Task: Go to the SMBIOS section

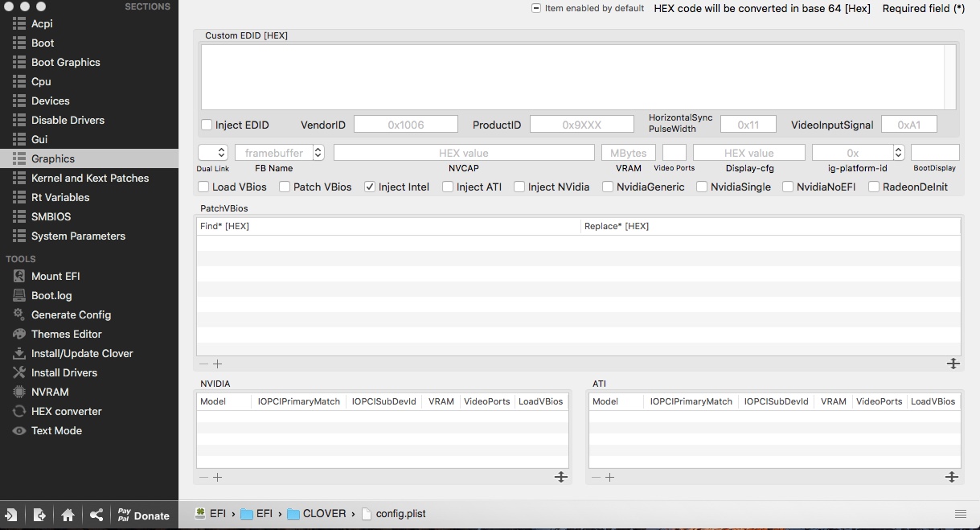Action: click(x=51, y=216)
